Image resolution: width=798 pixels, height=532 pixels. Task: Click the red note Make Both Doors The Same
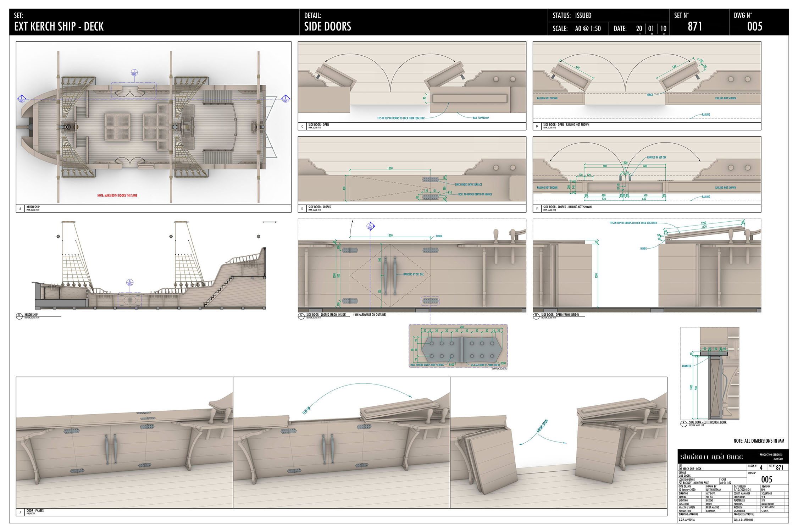coord(117,195)
